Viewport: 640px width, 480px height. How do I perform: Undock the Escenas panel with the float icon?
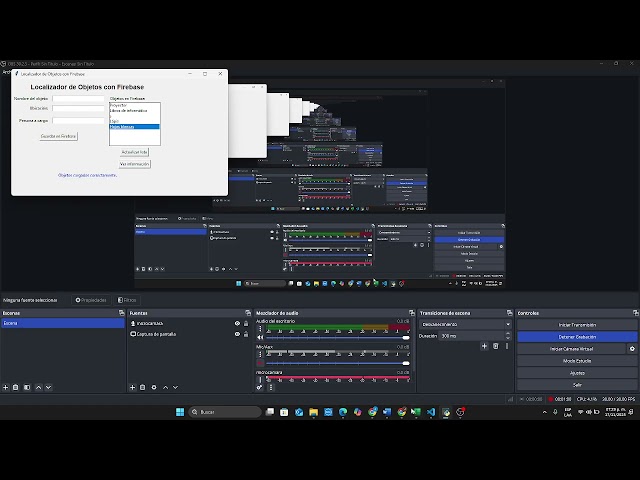tap(122, 313)
